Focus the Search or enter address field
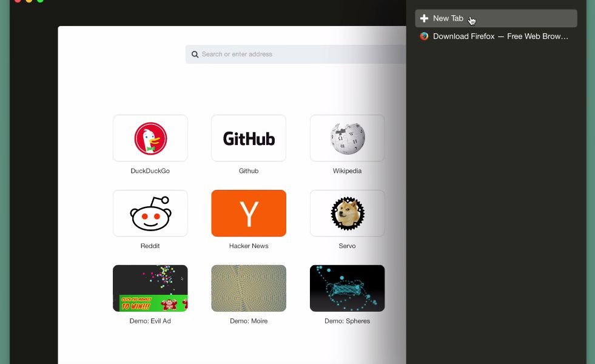 pos(295,54)
